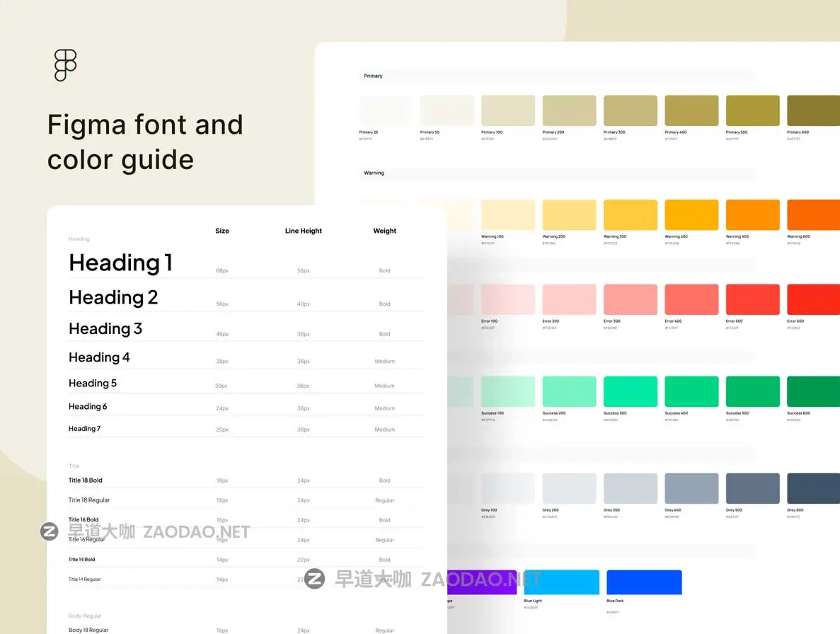Screen dimensions: 840x634
Task: Click the Line Height column header
Action: (x=303, y=231)
